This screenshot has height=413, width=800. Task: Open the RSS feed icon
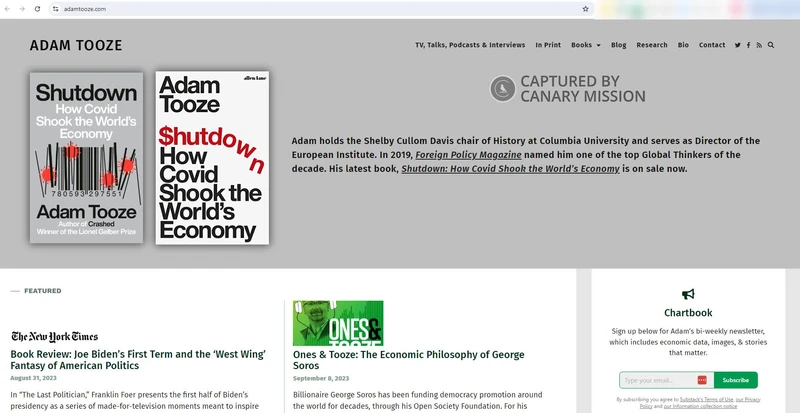tap(759, 45)
